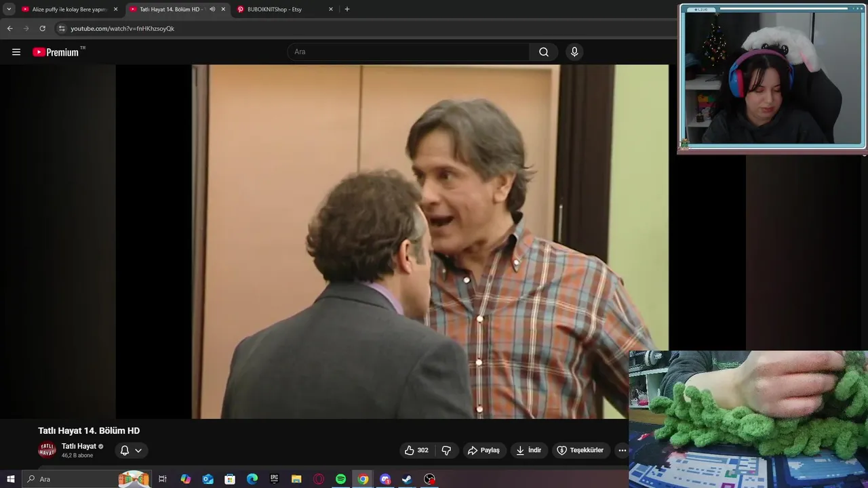The width and height of the screenshot is (868, 488).
Task: Open OBS Studio from taskbar
Action: pos(429,479)
